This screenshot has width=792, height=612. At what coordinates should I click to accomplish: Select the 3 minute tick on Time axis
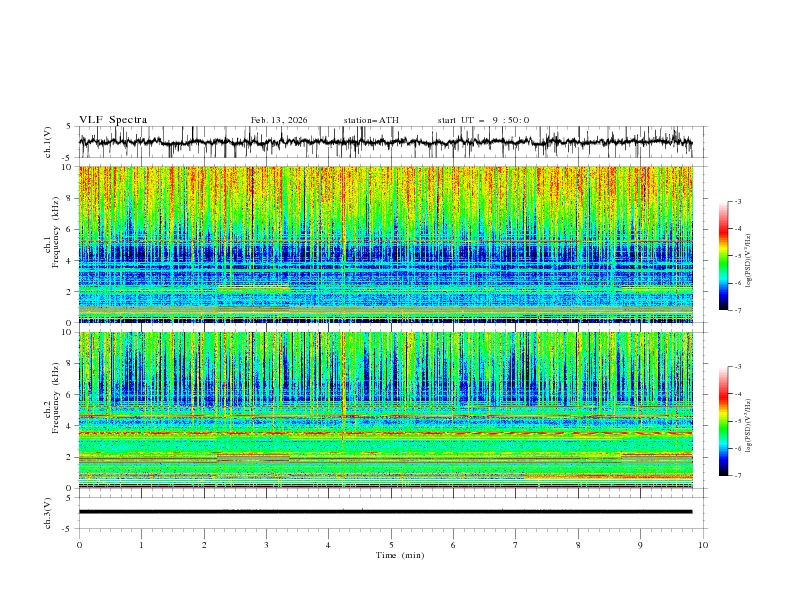pos(266,545)
